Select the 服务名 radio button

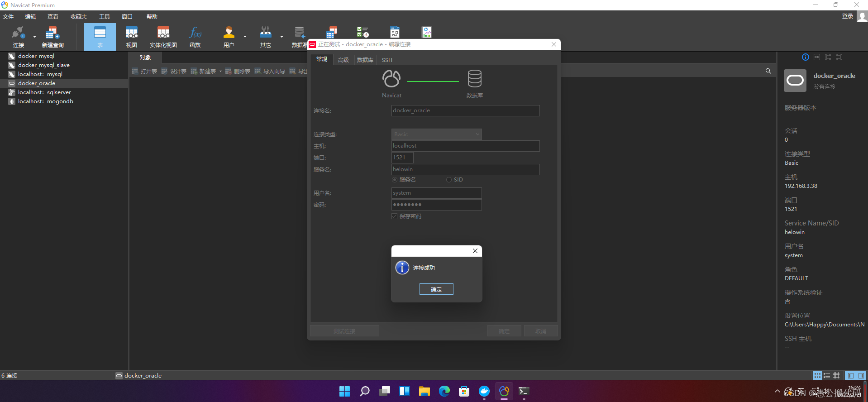coord(395,180)
